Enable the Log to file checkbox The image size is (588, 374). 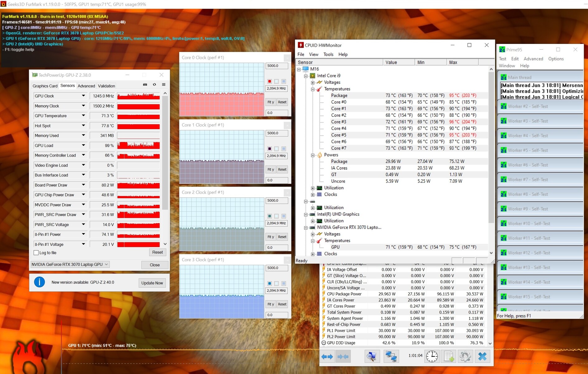(36, 253)
